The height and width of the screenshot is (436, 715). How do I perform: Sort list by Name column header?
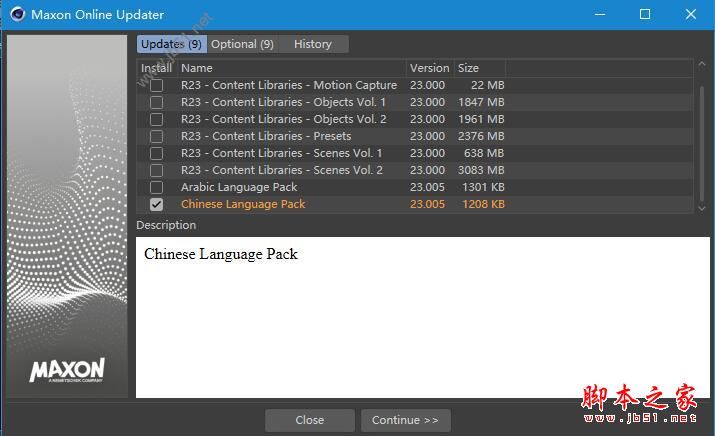(x=290, y=68)
